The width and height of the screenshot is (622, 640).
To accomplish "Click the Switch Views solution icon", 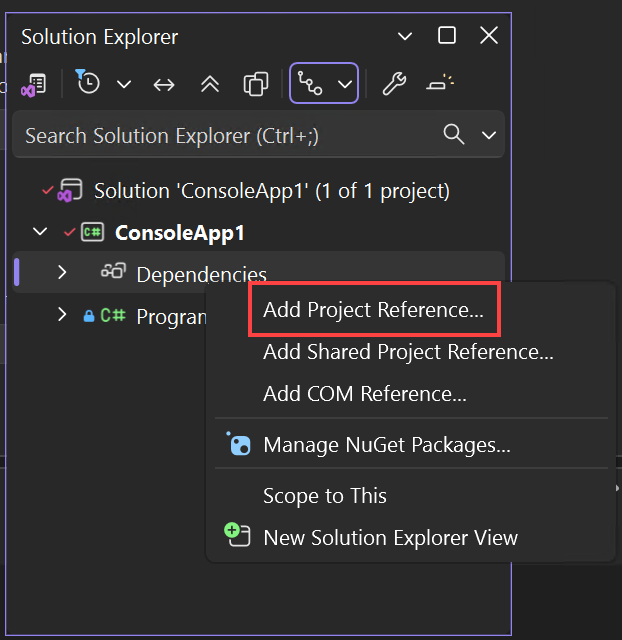I will [34, 84].
